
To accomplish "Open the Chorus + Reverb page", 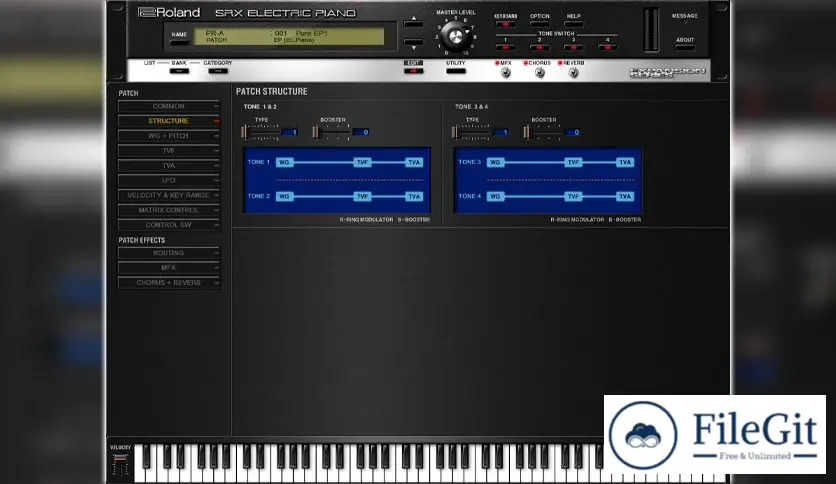I will (168, 283).
